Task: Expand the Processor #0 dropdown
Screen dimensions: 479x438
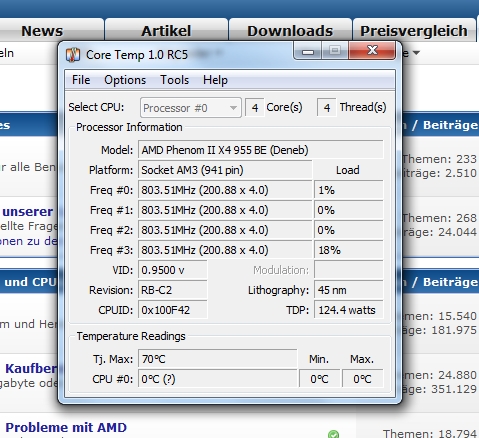Action: pyautogui.click(x=191, y=108)
